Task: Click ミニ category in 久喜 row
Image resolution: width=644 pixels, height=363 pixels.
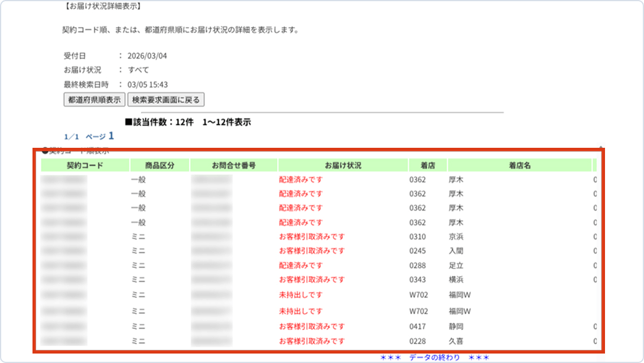Action: (x=138, y=341)
